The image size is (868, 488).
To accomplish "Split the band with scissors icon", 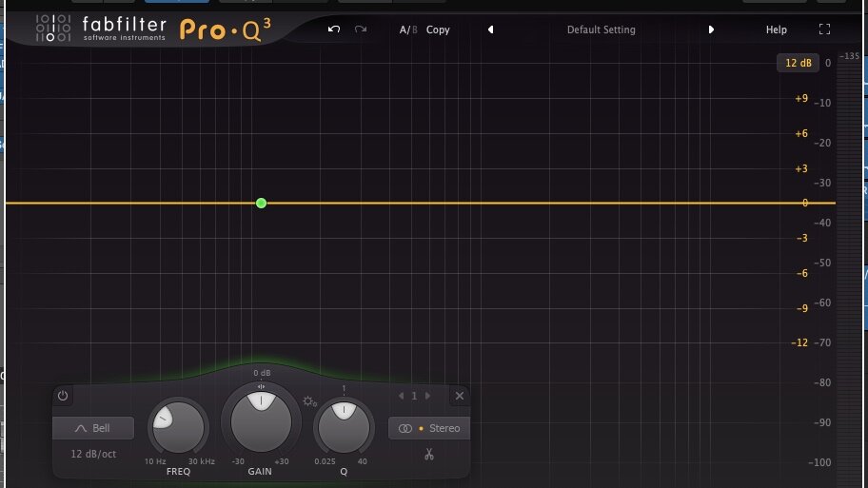I will click(x=429, y=455).
